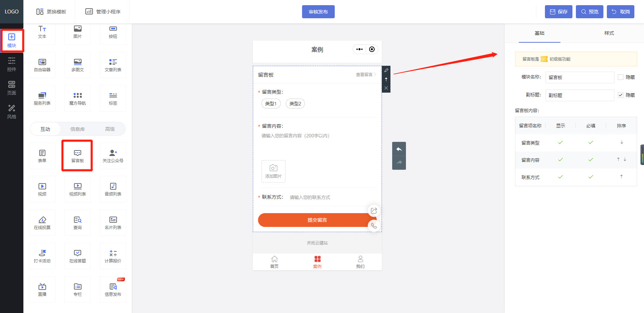Move 留言类型 row down
Image resolution: width=644 pixels, height=313 pixels.
click(622, 142)
